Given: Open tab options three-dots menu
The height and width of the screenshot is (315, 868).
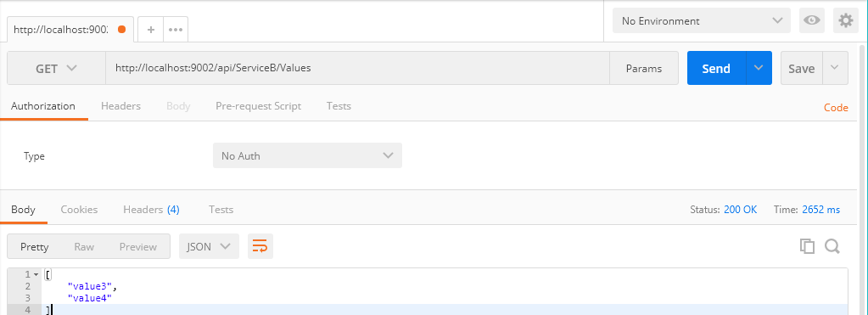Looking at the screenshot, I should pyautogui.click(x=176, y=30).
